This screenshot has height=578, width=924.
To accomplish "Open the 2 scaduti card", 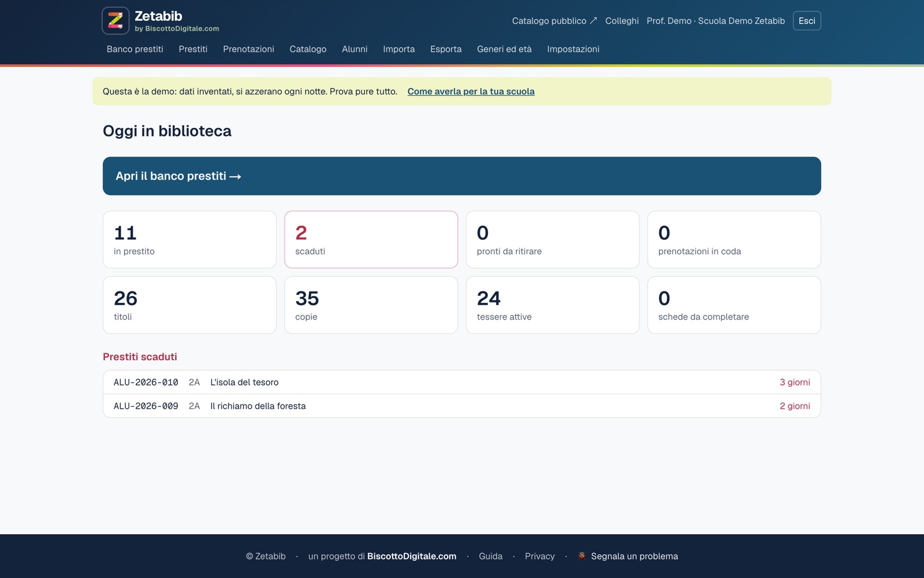I will click(x=371, y=239).
